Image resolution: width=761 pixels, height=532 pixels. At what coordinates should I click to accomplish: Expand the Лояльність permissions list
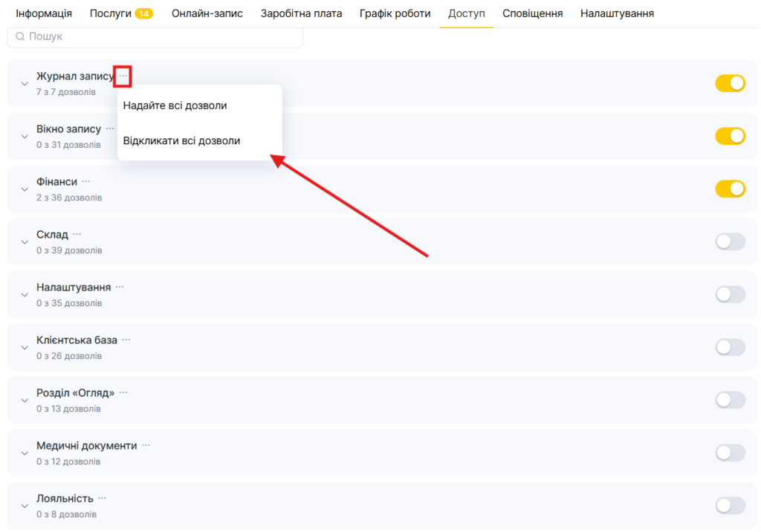tap(24, 506)
